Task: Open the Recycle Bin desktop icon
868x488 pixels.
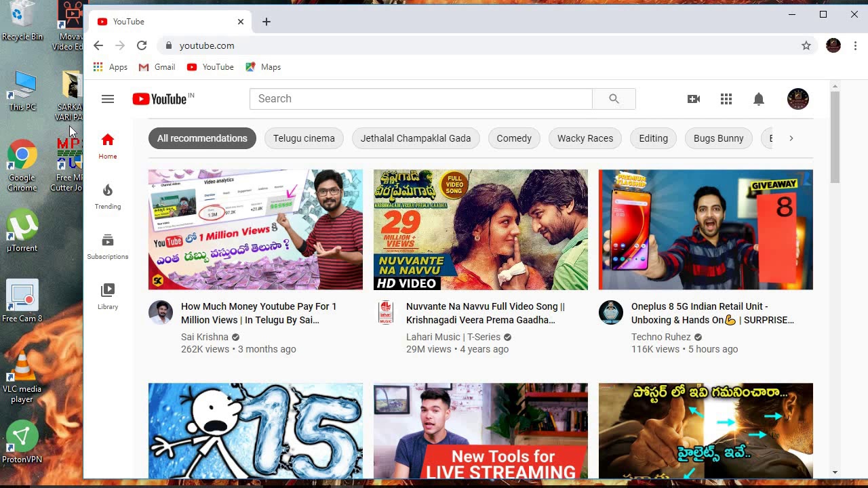Action: (22, 22)
